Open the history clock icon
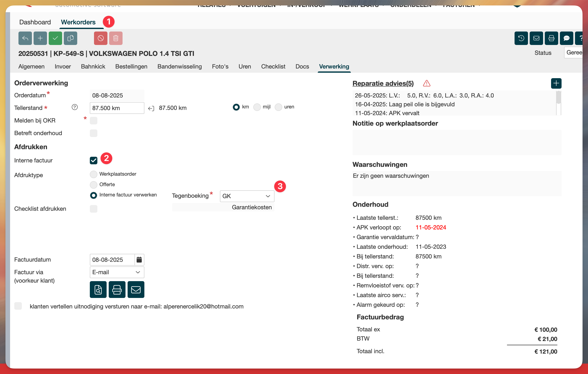This screenshot has width=588, height=374. click(521, 38)
